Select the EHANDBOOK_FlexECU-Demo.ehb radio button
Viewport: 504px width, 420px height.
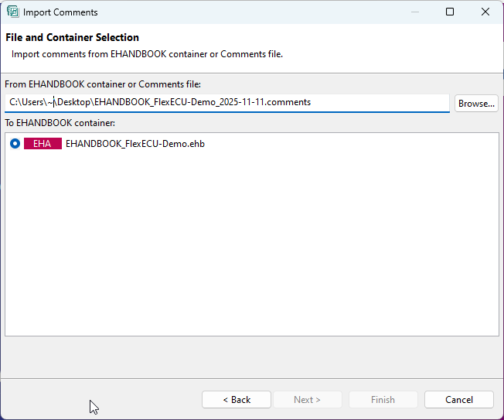point(15,143)
